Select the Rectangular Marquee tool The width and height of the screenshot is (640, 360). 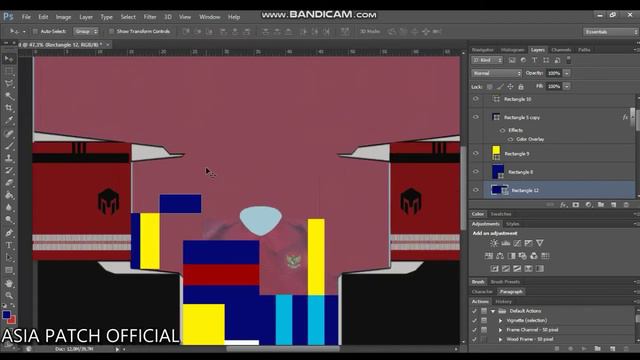point(9,72)
